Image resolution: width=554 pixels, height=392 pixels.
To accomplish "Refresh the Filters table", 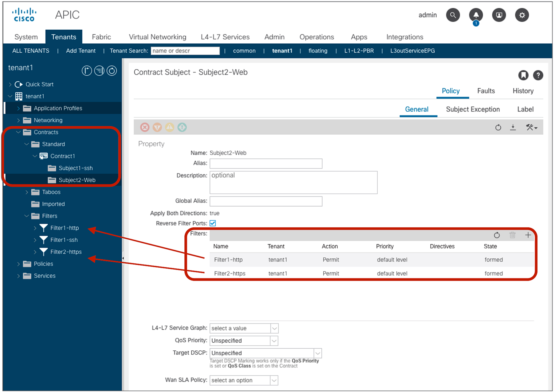I will click(497, 235).
